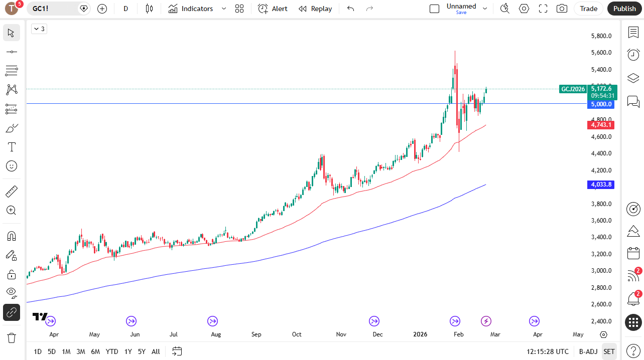Select the YTD date range
Viewport: 644px width, 360px height.
[x=112, y=351]
